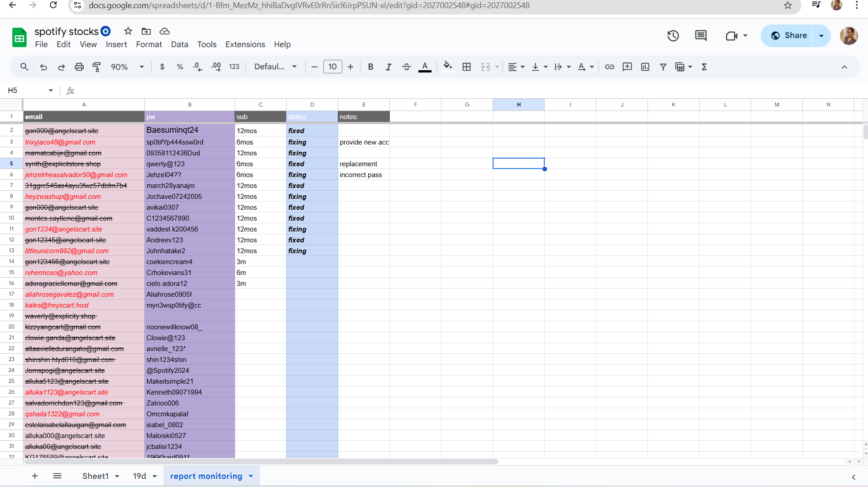The height and width of the screenshot is (487, 868).
Task: Open the functions menu
Action: pyautogui.click(x=704, y=67)
